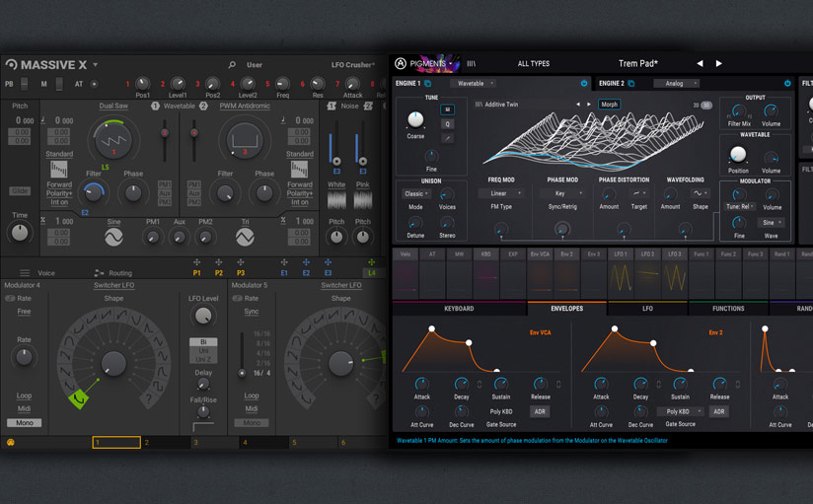The height and width of the screenshot is (504, 813).
Task: Click the ALL TYPES preset filter
Action: point(534,64)
